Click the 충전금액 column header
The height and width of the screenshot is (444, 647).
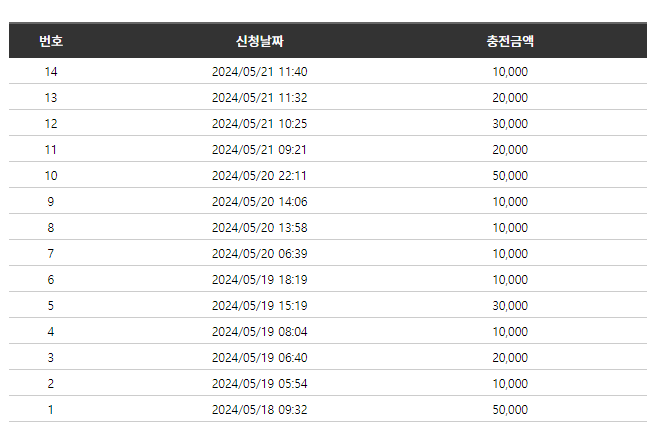[x=510, y=41]
